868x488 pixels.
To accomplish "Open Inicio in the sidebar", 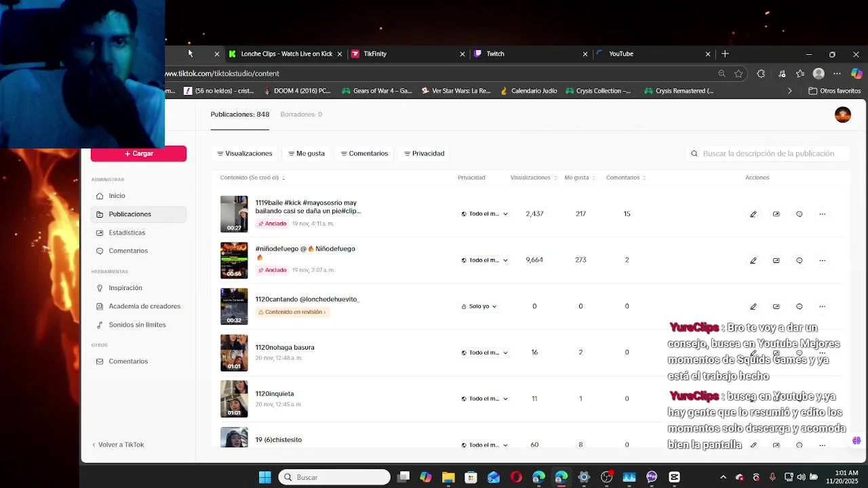I will [138, 196].
